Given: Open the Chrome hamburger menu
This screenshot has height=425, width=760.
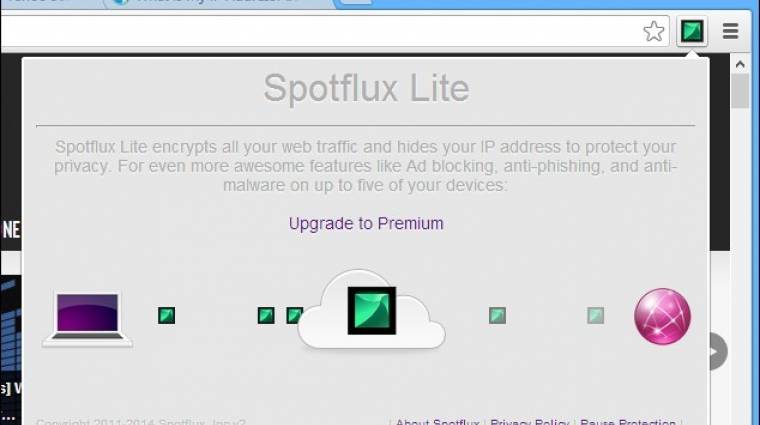Looking at the screenshot, I should (730, 31).
